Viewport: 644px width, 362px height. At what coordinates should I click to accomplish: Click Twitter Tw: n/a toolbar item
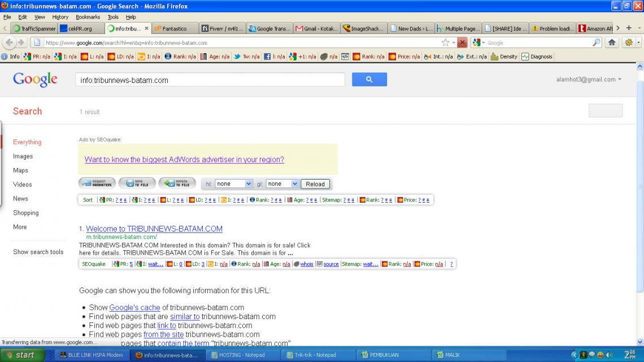click(x=246, y=56)
